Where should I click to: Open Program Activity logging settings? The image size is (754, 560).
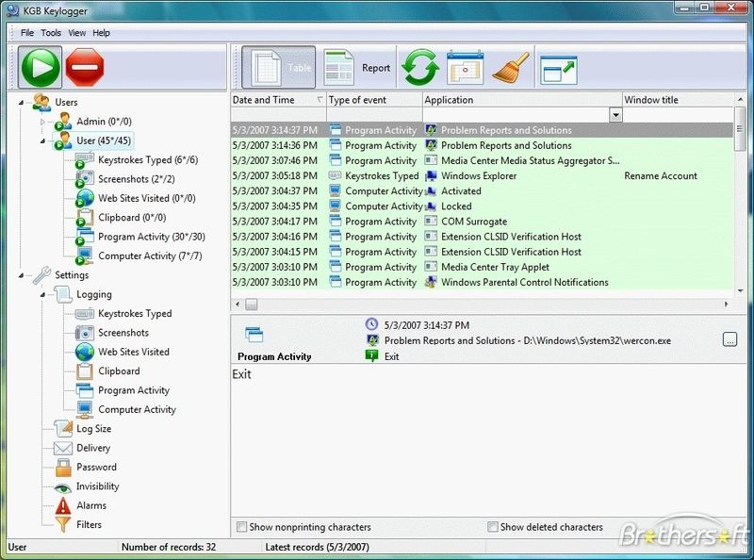[x=134, y=390]
